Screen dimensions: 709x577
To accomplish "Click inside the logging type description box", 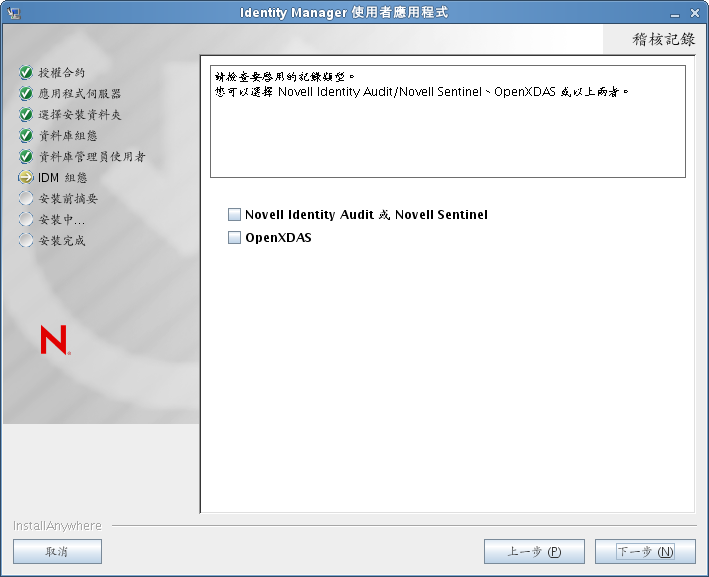I will coord(448,121).
